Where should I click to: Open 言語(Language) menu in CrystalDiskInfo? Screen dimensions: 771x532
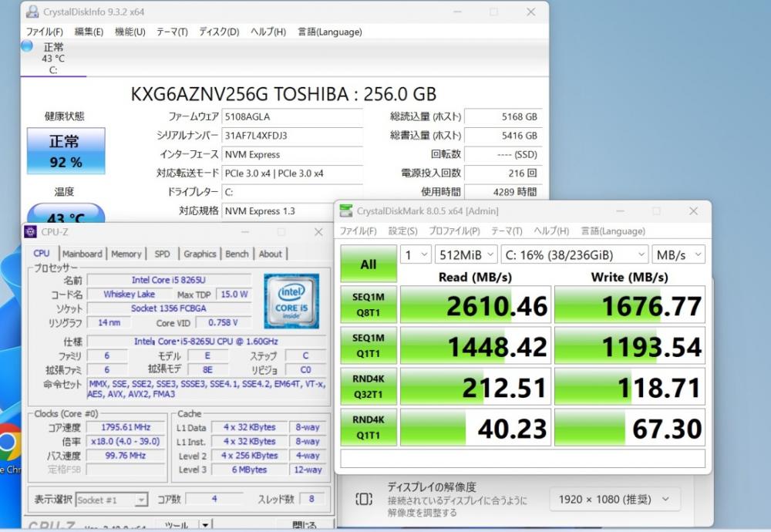coord(329,32)
